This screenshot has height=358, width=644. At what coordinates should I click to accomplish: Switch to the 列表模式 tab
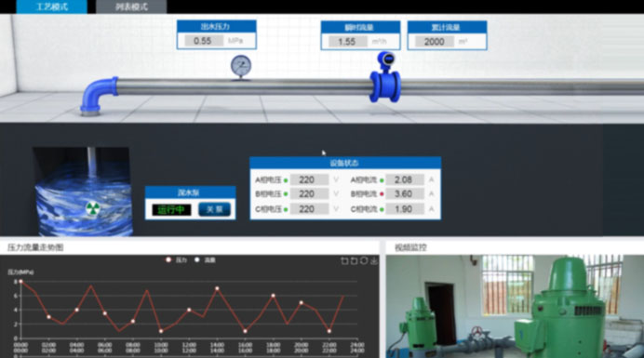tap(131, 7)
